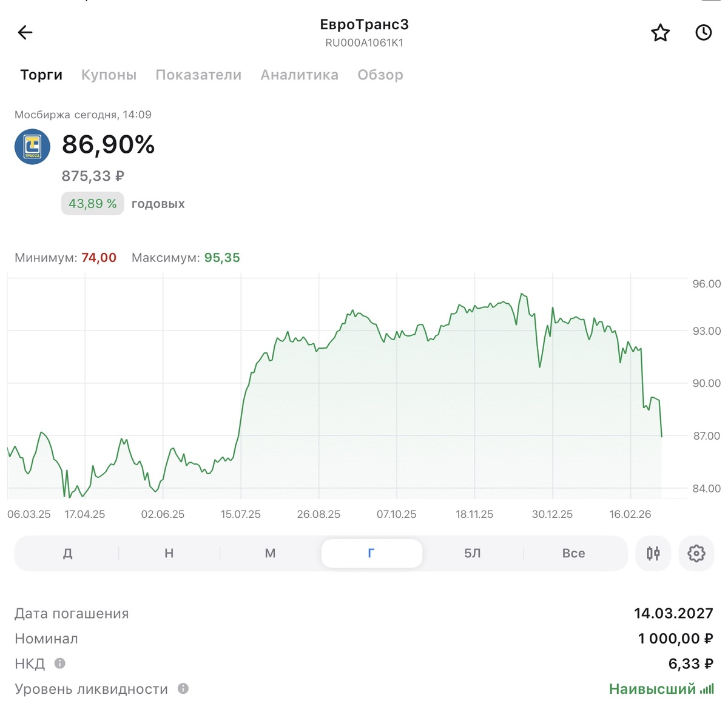Click the 16.02.26 date on chart axis

[630, 514]
